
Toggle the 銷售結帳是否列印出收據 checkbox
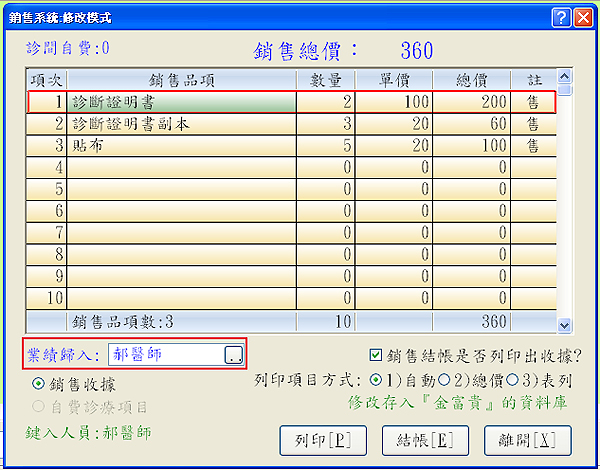coord(375,354)
